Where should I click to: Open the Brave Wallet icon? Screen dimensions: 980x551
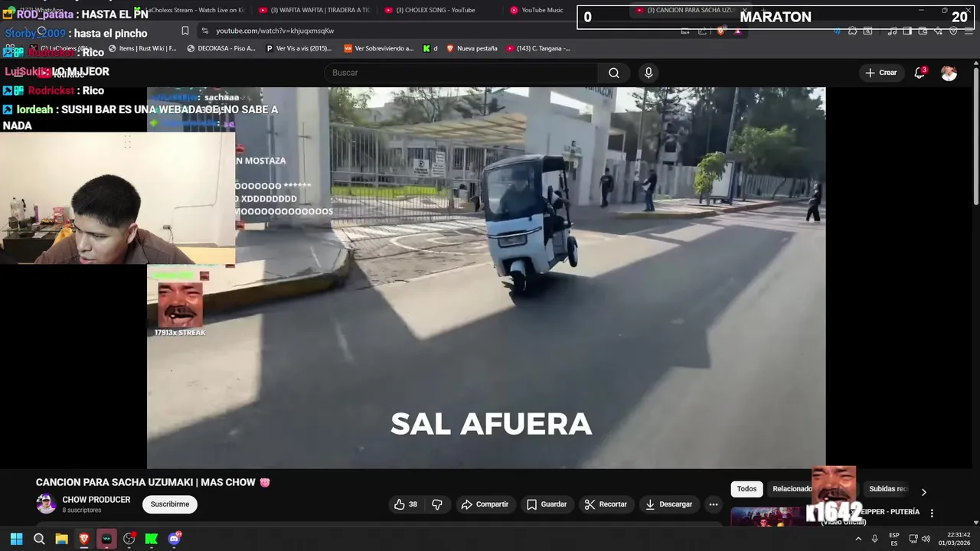(923, 31)
